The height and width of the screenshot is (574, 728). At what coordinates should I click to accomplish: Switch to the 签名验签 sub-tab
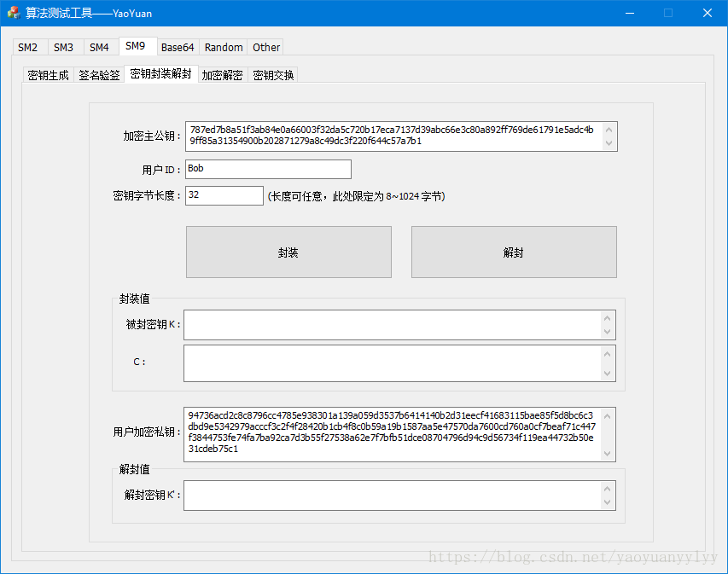tap(99, 75)
